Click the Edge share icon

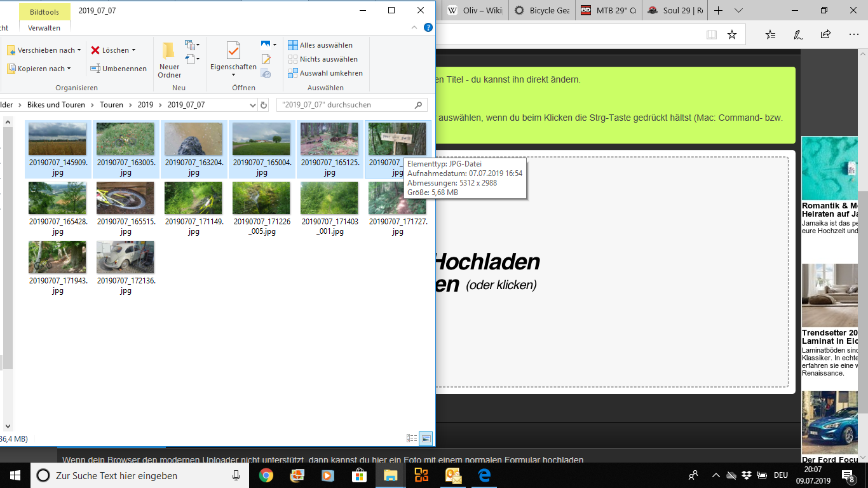point(825,34)
